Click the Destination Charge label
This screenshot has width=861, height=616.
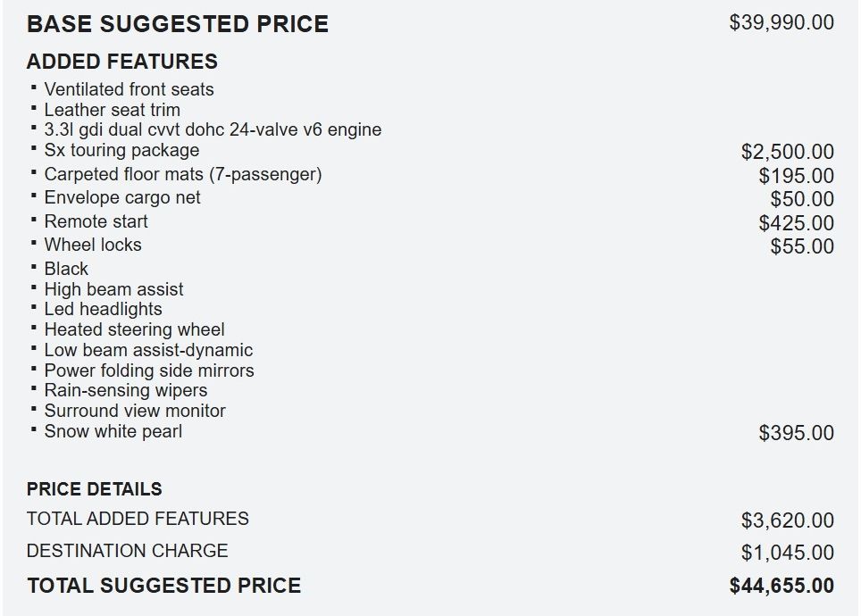click(127, 551)
